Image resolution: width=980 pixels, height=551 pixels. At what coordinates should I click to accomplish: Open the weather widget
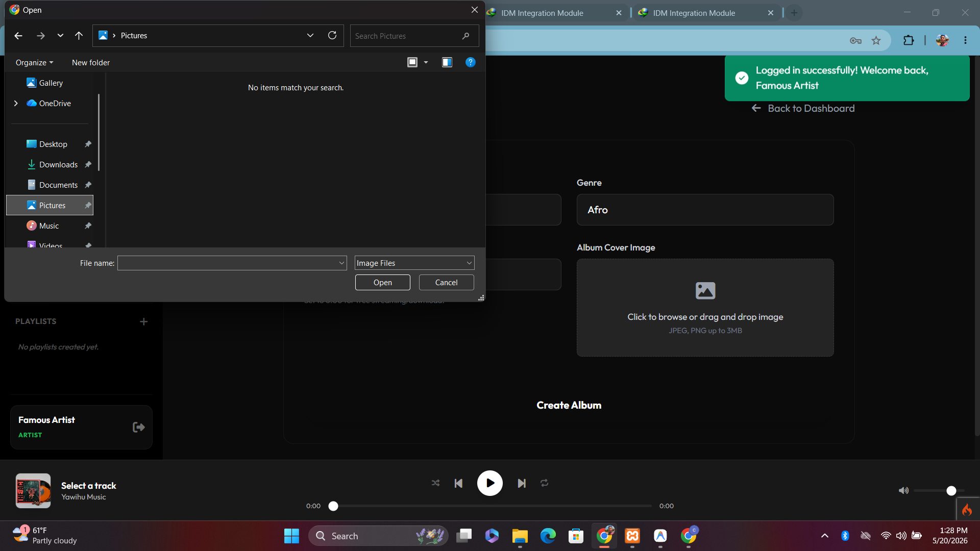(x=45, y=536)
